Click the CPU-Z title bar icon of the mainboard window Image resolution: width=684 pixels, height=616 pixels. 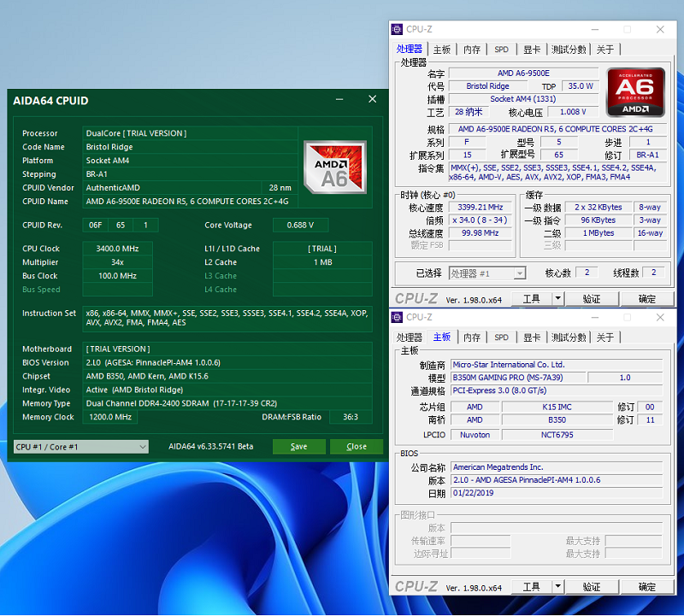tap(398, 317)
